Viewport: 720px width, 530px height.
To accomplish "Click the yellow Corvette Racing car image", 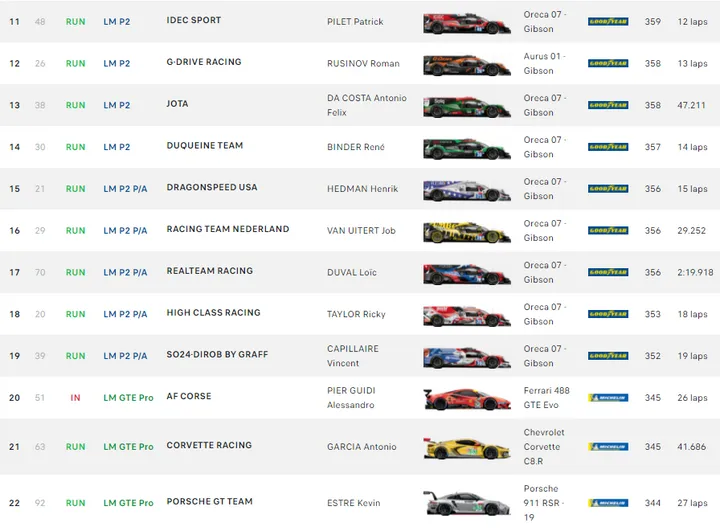I will pyautogui.click(x=467, y=448).
